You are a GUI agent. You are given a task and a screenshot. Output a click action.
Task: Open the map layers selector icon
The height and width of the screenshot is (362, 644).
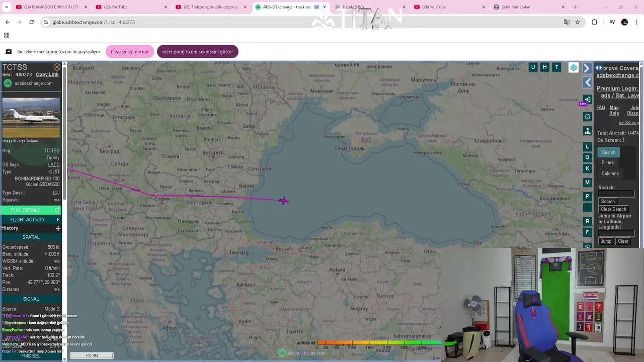[574, 67]
